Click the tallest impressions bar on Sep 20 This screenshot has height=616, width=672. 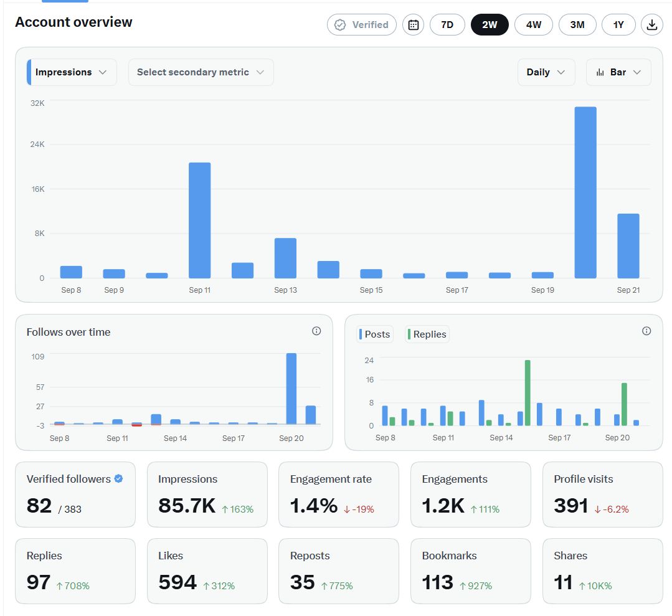coord(585,192)
